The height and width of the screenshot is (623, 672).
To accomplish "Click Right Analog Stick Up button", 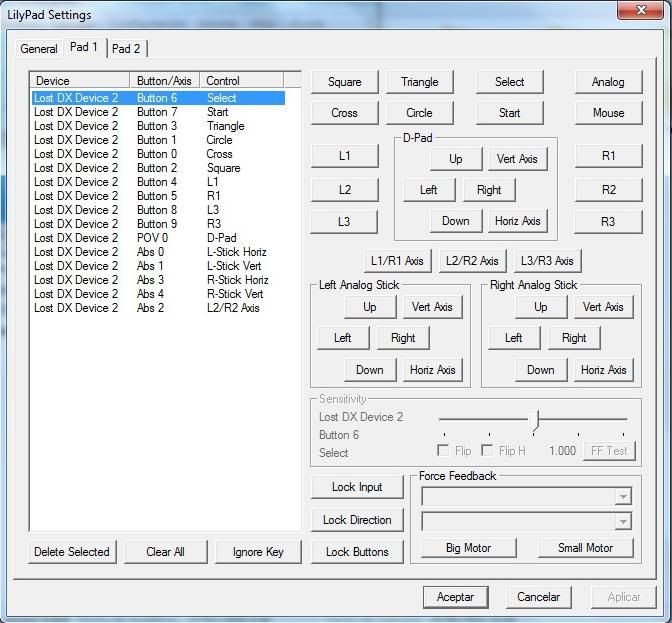I will 541,307.
